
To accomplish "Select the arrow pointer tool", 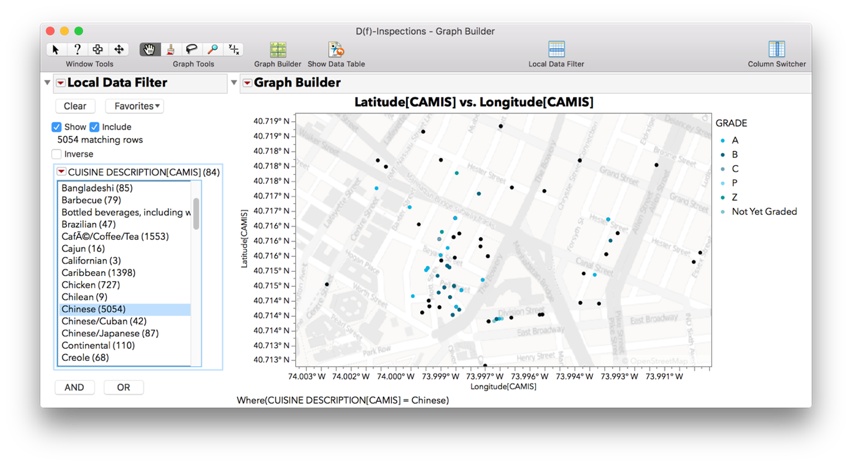I will point(55,49).
